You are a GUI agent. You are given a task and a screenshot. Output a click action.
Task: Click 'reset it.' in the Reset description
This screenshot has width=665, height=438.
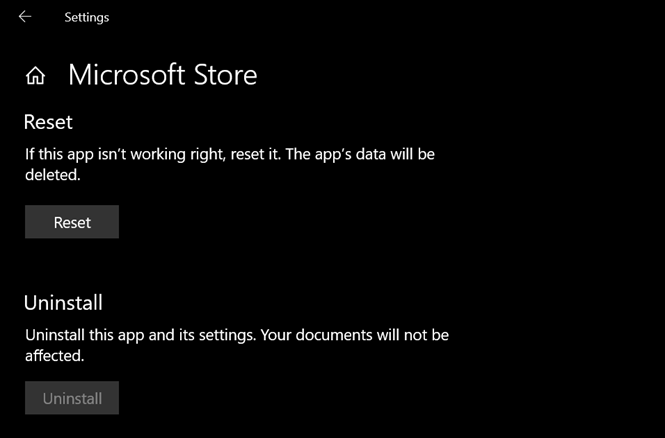(x=256, y=154)
